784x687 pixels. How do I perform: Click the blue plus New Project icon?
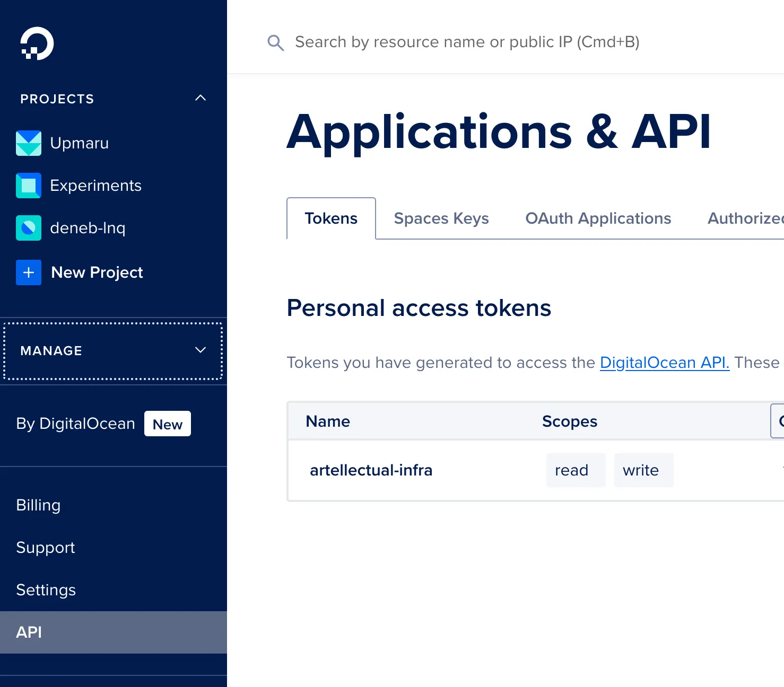coord(29,272)
